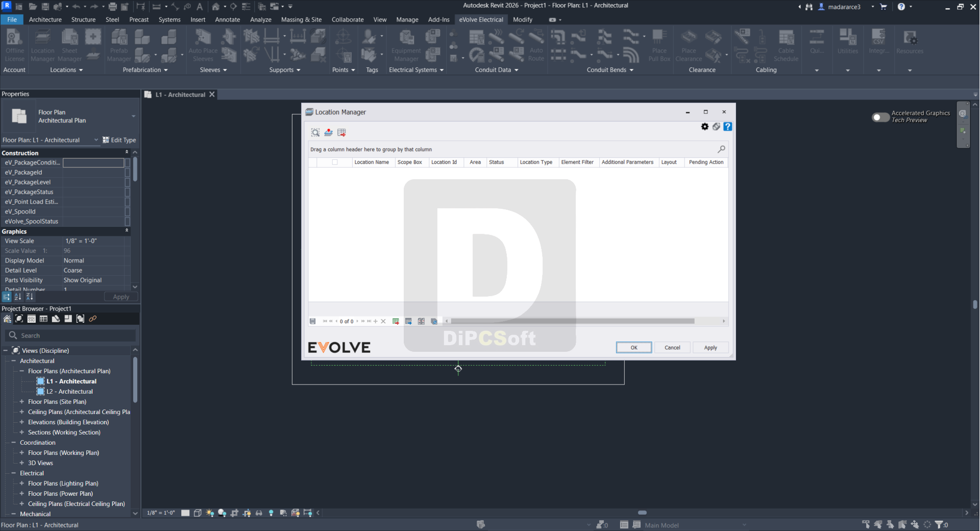980x531 pixels.
Task: Toggle Accelerated Graphics Tech Preview switch
Action: pyautogui.click(x=880, y=117)
